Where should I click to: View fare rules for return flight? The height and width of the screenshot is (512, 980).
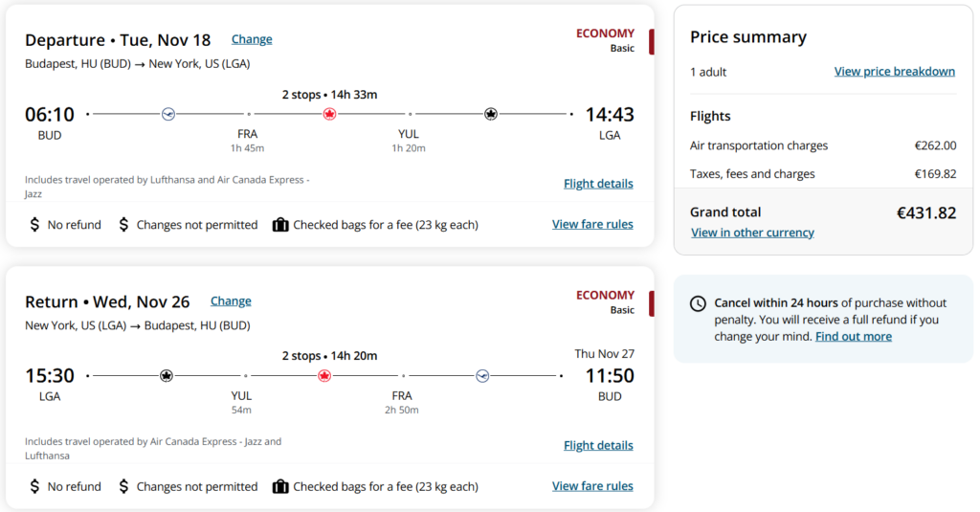click(592, 486)
